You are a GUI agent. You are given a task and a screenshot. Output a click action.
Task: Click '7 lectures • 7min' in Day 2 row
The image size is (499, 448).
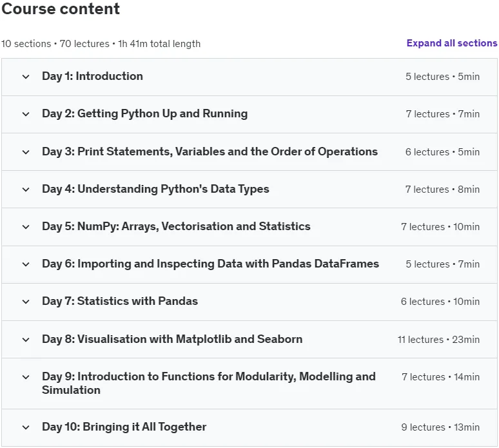pyautogui.click(x=442, y=114)
